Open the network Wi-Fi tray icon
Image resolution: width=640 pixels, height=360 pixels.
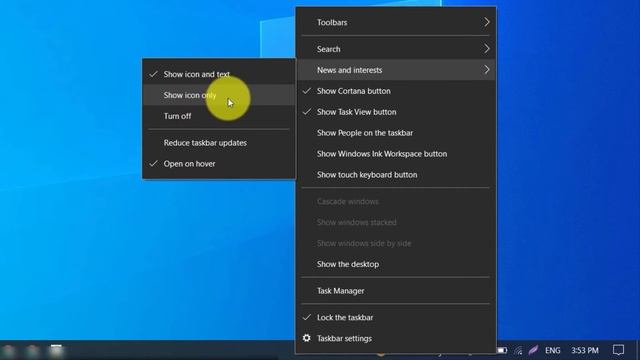coord(518,351)
